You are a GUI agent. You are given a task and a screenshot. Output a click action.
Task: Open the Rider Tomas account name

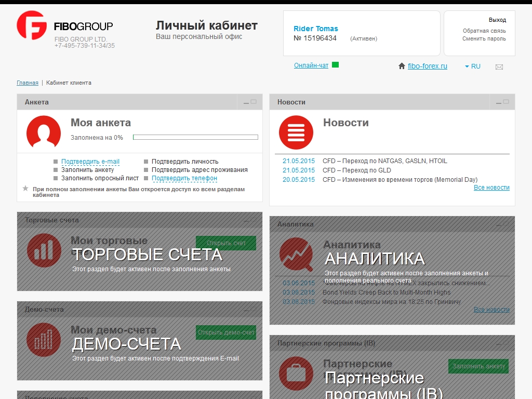pos(315,29)
